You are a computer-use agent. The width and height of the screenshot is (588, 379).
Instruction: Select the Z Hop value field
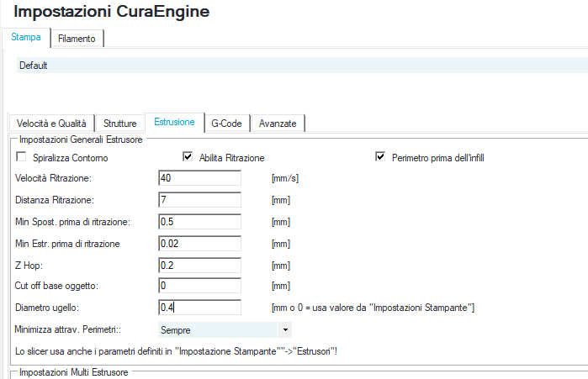[200, 266]
